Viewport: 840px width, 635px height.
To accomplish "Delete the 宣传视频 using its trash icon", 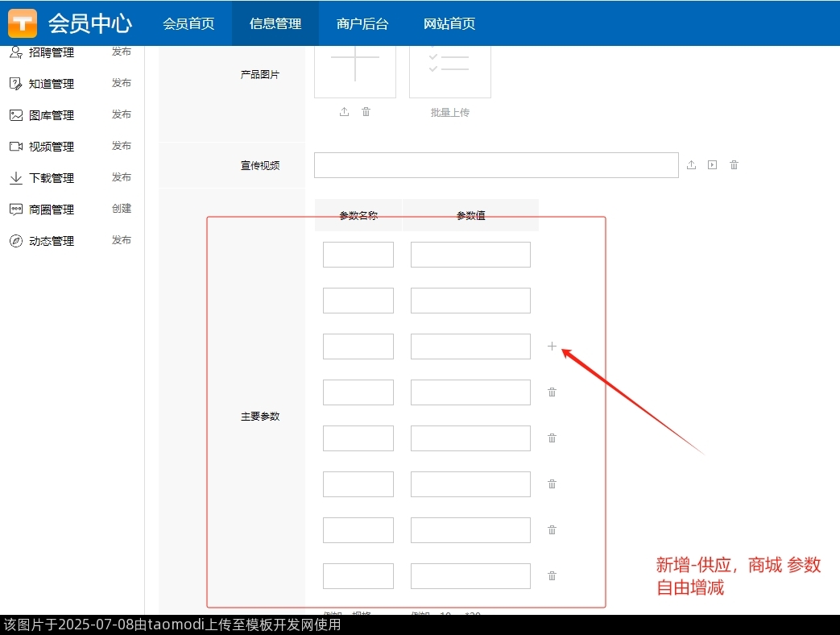I will point(734,164).
